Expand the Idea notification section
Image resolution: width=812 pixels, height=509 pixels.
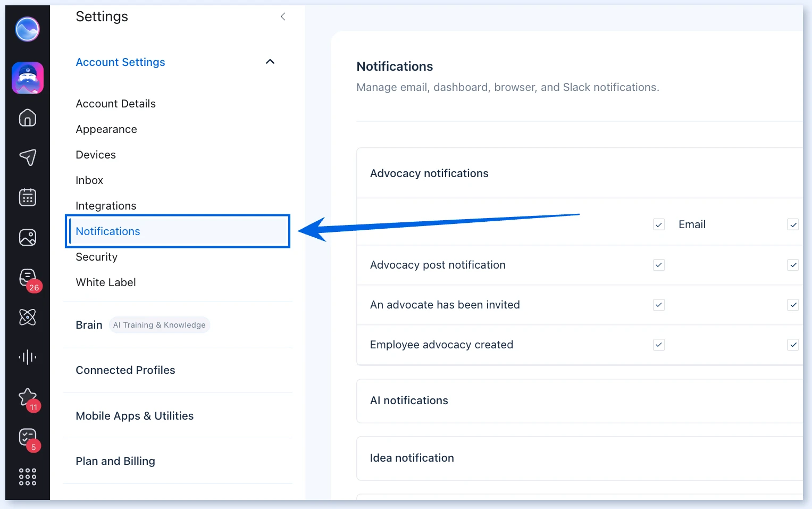[x=580, y=458]
